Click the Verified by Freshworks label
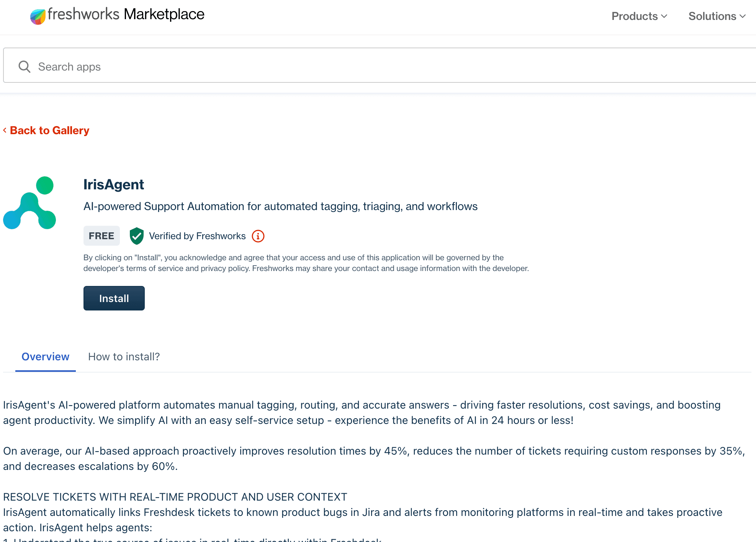The height and width of the screenshot is (542, 756). click(197, 236)
